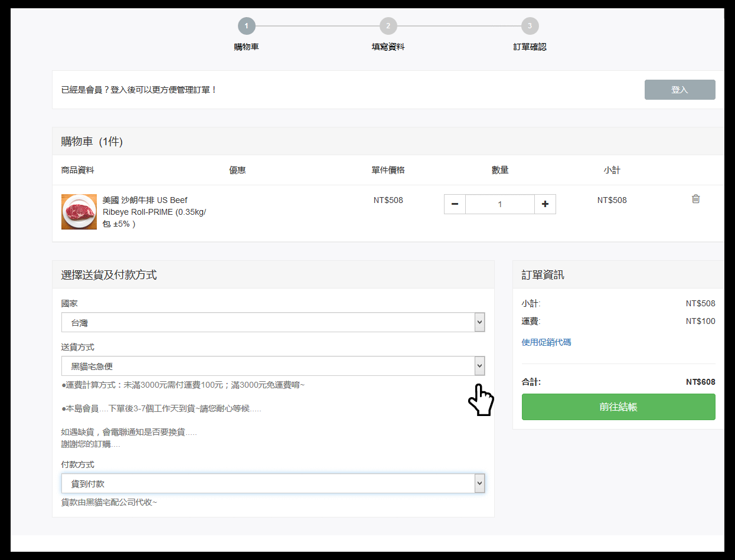The width and height of the screenshot is (735, 560).
Task: Select step 1 circle 購物車
Action: [x=246, y=26]
